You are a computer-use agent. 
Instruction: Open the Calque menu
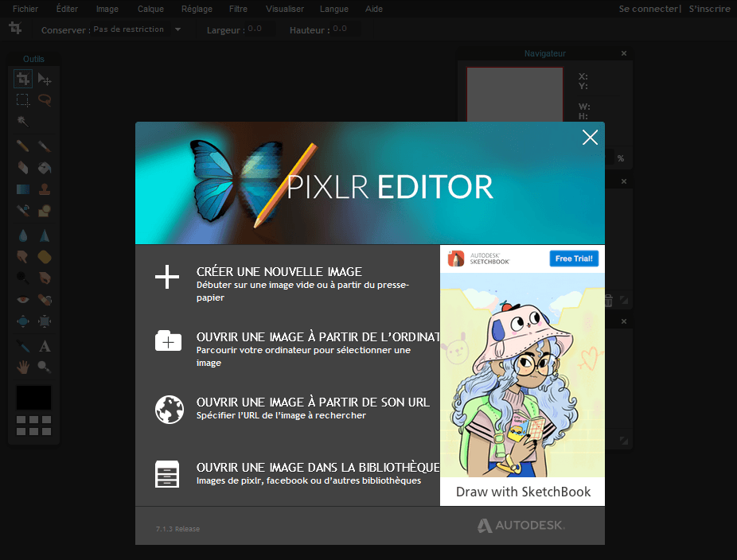pos(151,9)
